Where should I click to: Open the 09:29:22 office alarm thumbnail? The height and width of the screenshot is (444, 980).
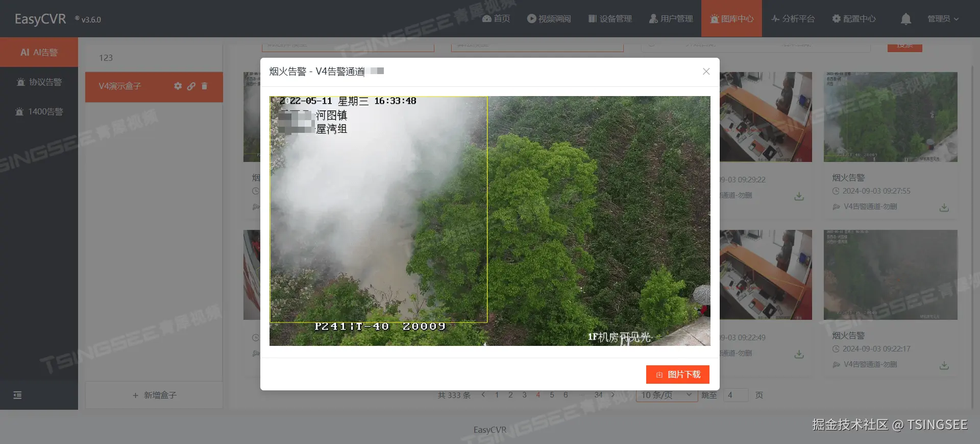pos(766,117)
